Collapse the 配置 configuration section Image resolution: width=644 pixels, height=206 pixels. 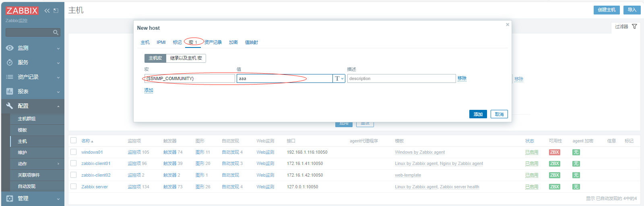[32, 106]
